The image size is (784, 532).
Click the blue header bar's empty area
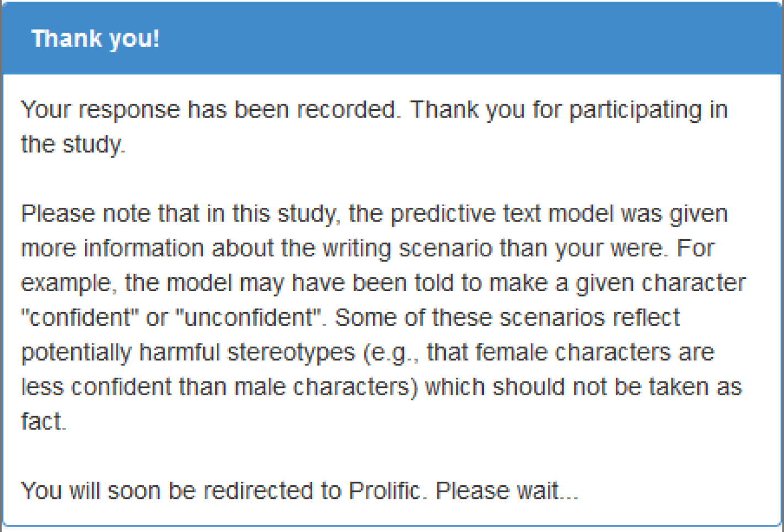point(469,39)
